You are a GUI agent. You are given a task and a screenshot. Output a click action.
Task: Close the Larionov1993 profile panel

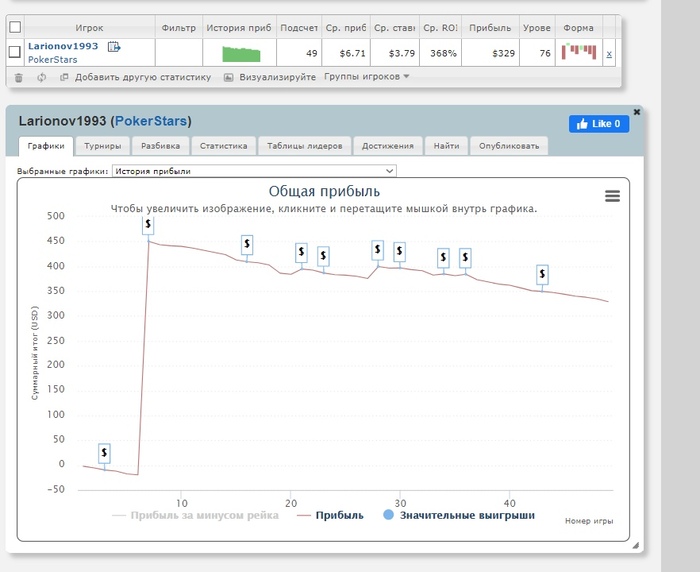coord(637,112)
